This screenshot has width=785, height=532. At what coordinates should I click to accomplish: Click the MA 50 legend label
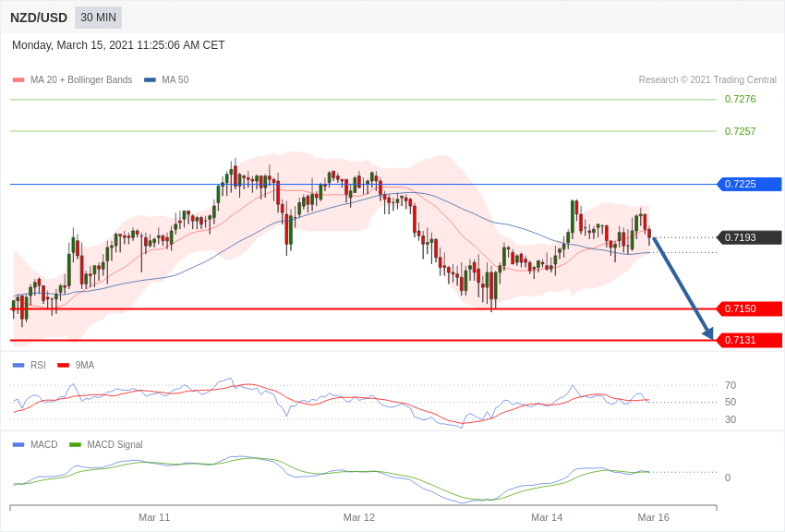[x=175, y=79]
